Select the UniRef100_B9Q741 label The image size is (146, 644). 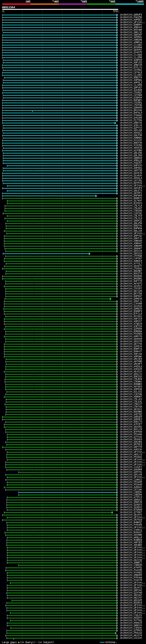[x=131, y=226]
